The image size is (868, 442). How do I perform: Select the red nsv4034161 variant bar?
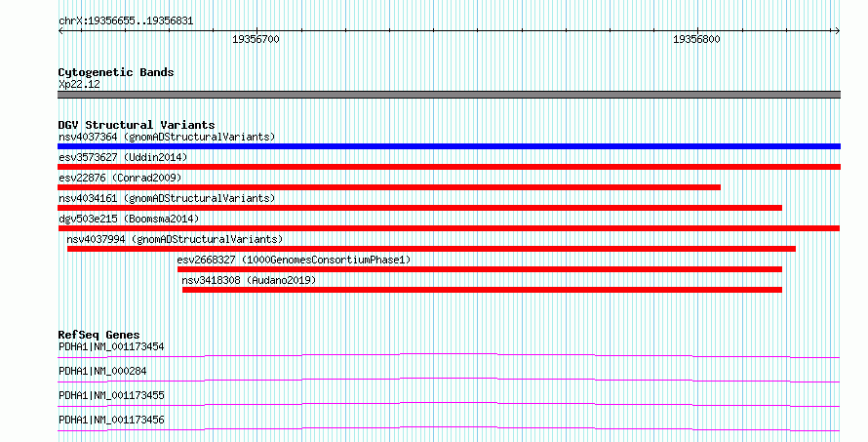click(x=419, y=208)
